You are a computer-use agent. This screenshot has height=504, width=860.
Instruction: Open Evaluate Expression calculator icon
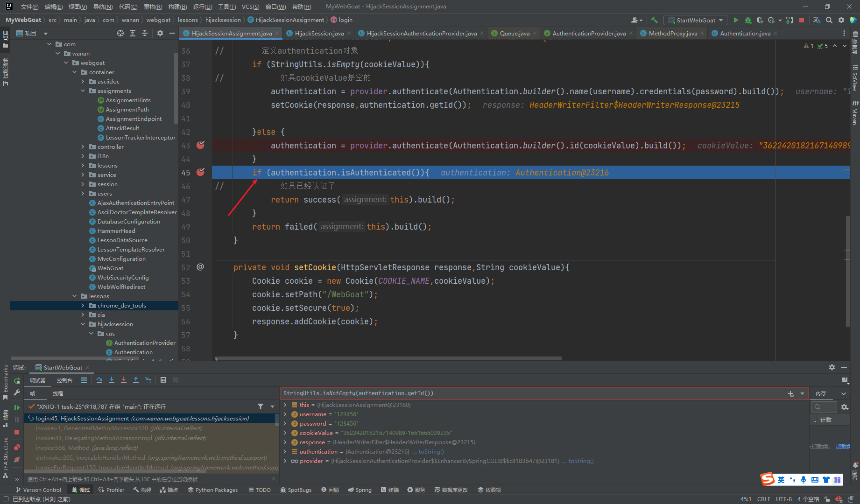(x=163, y=380)
